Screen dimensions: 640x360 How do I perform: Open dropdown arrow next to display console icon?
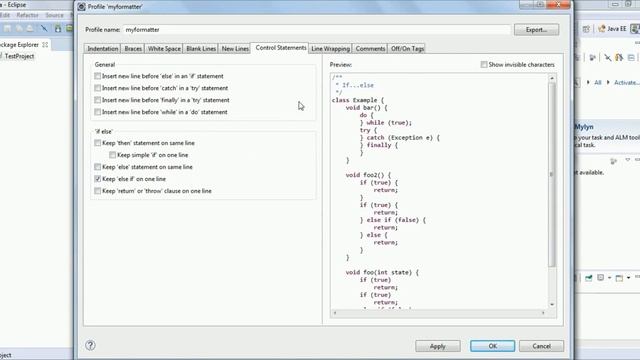pos(609,278)
